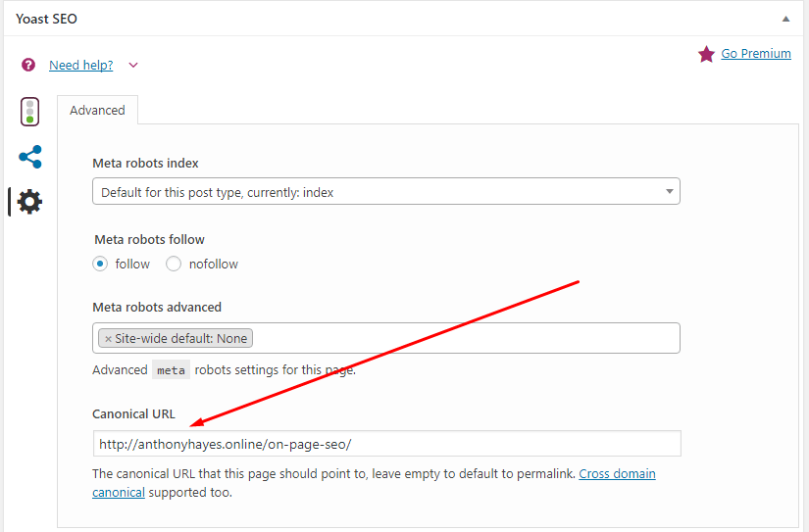Expand the Need help chevron
809x532 pixels.
pyautogui.click(x=133, y=65)
